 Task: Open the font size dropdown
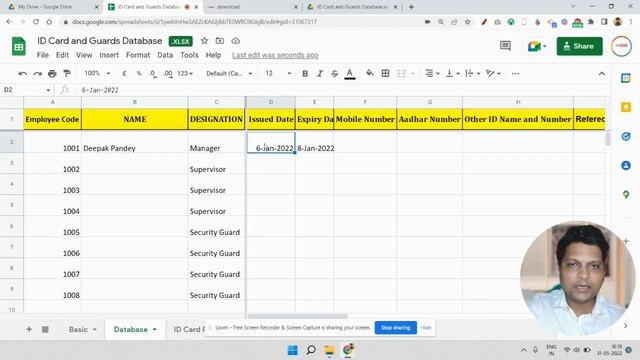point(278,73)
